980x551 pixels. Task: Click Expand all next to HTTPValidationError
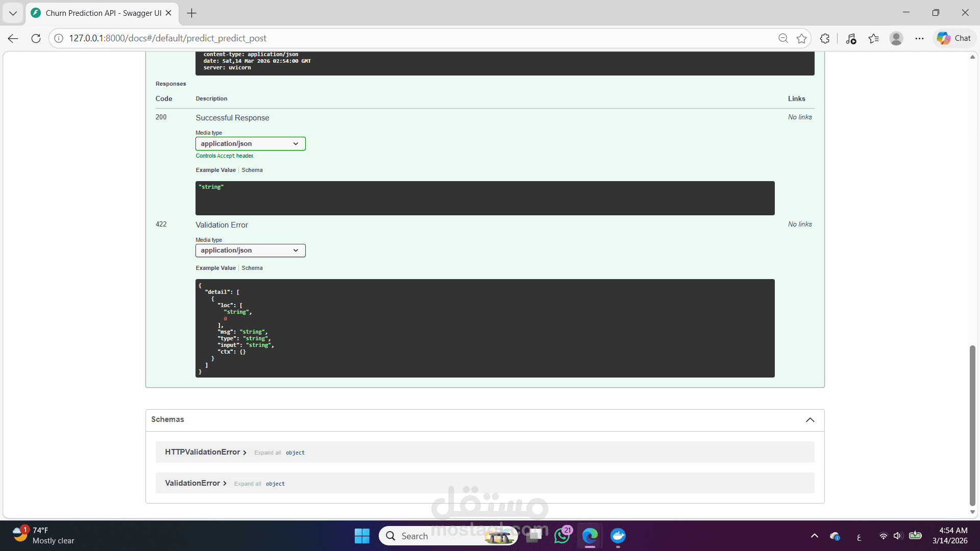(267, 453)
